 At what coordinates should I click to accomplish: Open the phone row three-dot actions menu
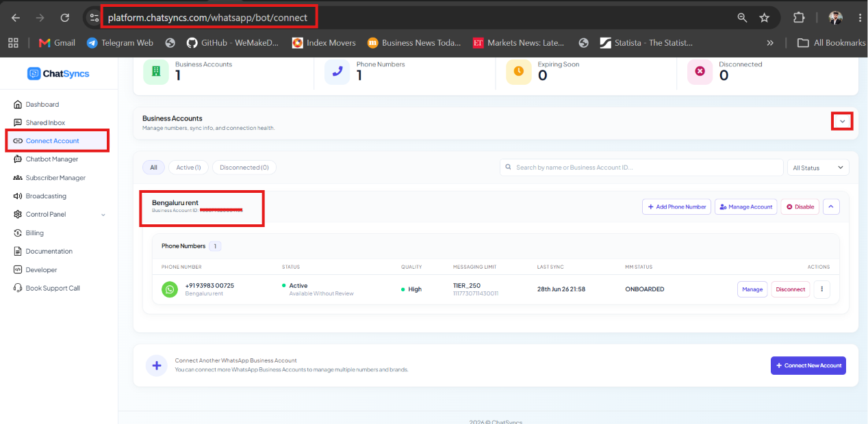[821, 289]
